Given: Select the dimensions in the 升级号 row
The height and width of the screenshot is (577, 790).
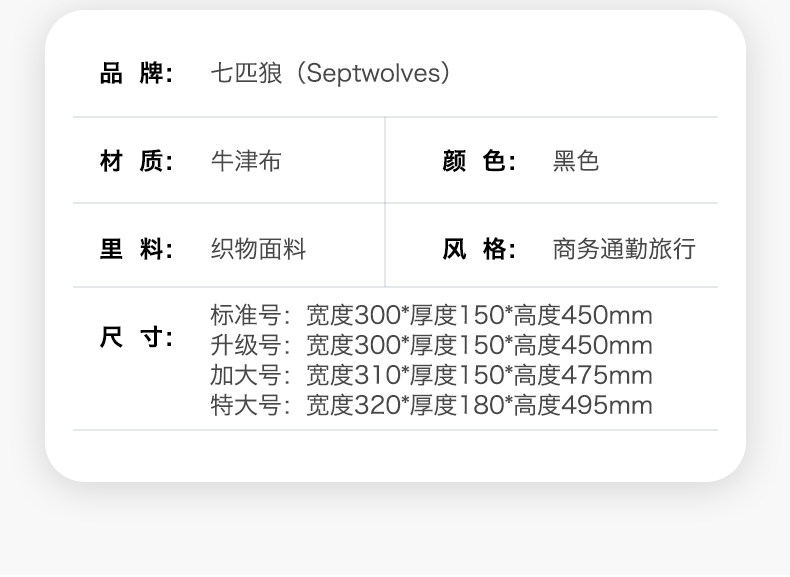Looking at the screenshot, I should pos(479,346).
